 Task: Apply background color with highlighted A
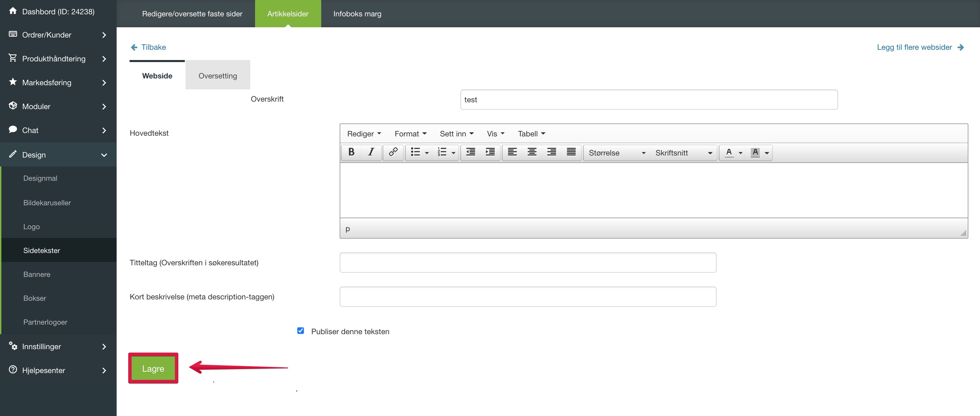[755, 152]
